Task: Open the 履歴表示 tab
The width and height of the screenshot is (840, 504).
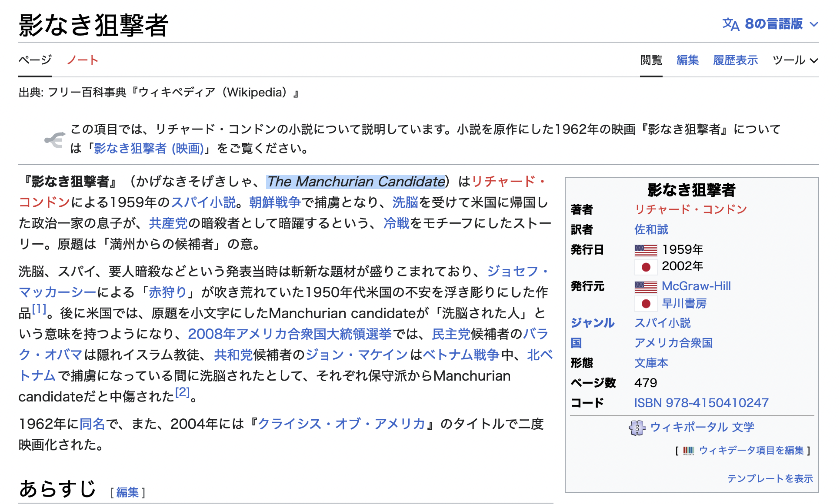Action: coord(735,60)
